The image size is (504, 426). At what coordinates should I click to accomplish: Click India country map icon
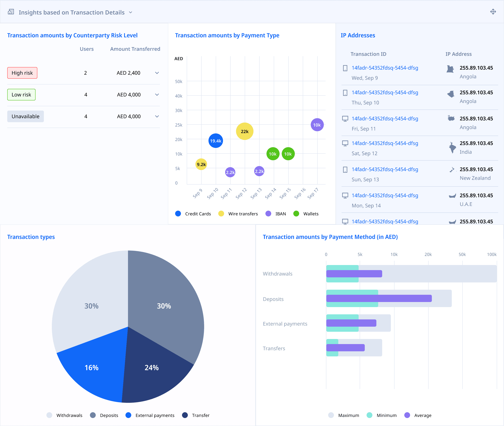click(452, 147)
